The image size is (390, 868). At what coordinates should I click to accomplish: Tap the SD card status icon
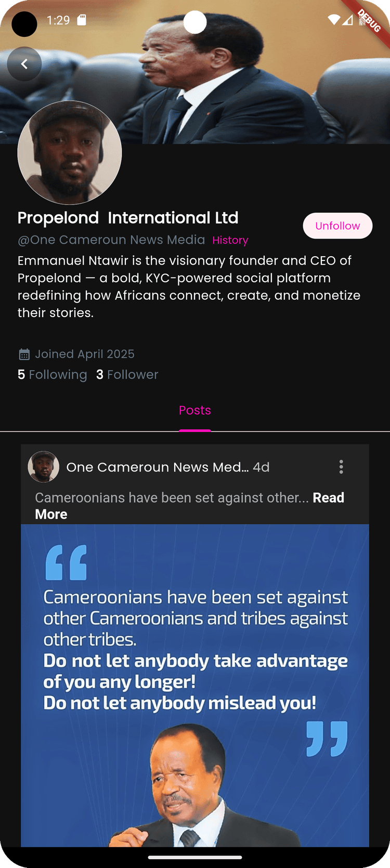coord(82,20)
